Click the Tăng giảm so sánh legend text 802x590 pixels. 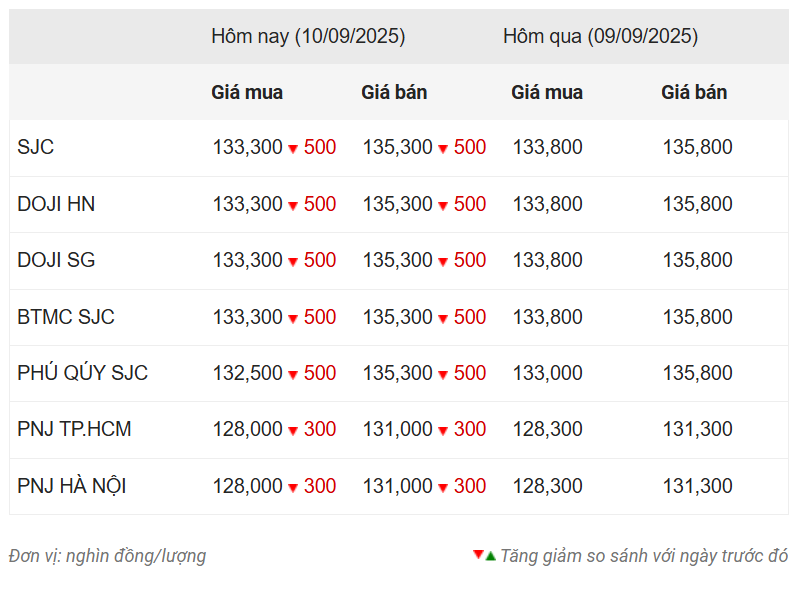pos(644,556)
